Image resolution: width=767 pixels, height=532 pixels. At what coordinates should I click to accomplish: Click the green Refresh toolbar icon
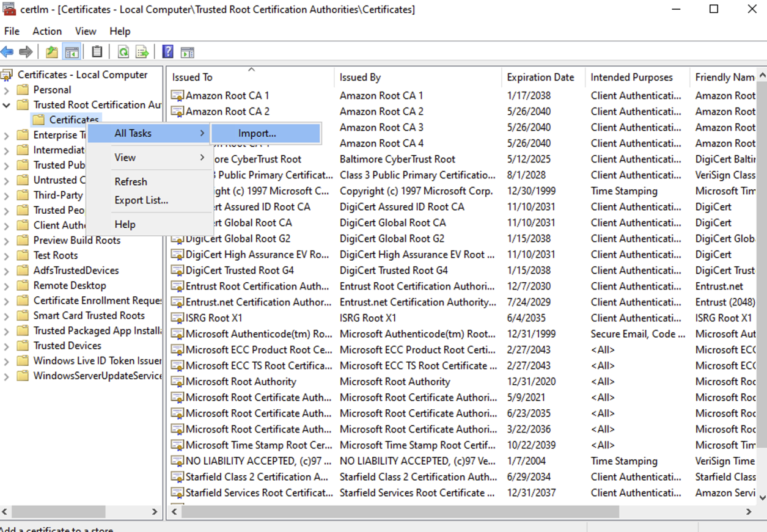pos(123,53)
